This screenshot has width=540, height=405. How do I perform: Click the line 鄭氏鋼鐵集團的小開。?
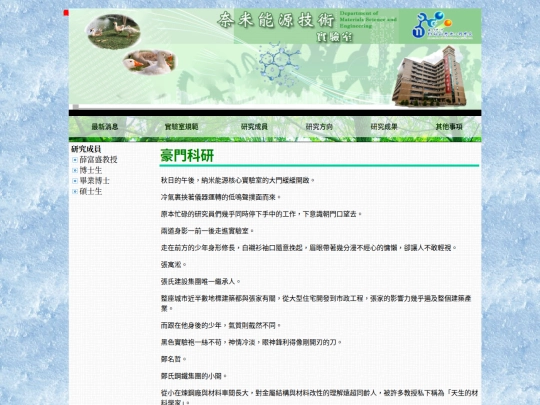tap(194, 376)
